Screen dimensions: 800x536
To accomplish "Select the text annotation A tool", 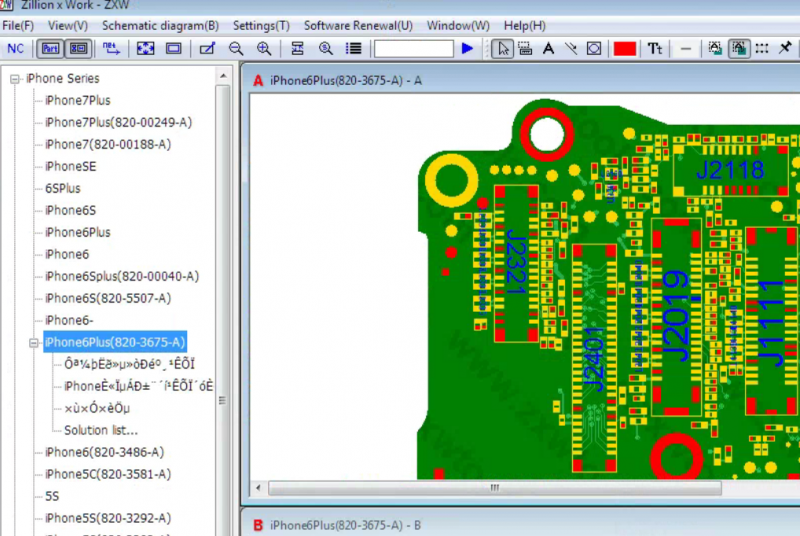I will click(x=548, y=49).
